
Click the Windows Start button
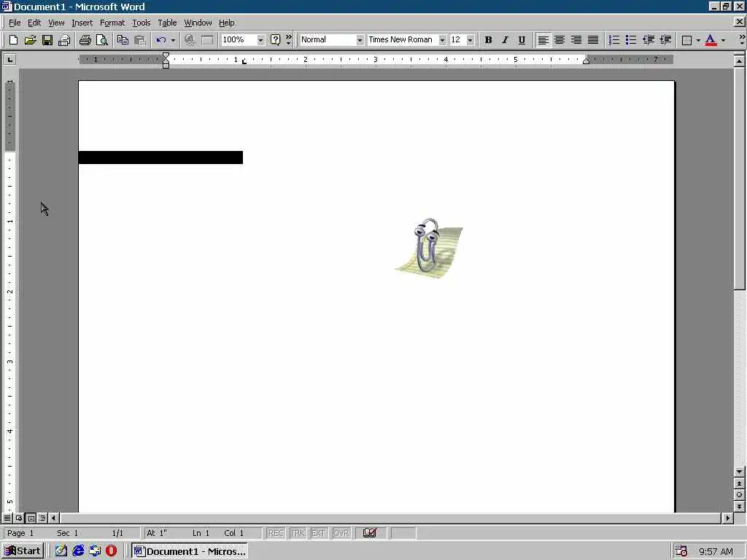tap(23, 551)
